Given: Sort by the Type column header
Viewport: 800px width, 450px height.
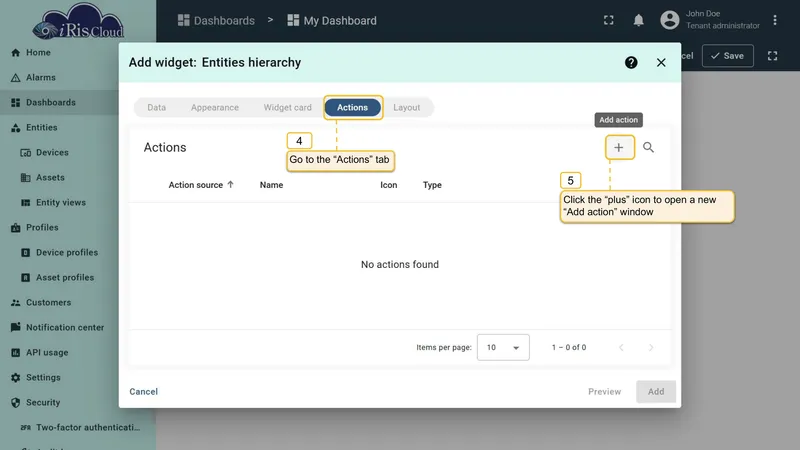Looking at the screenshot, I should point(432,185).
